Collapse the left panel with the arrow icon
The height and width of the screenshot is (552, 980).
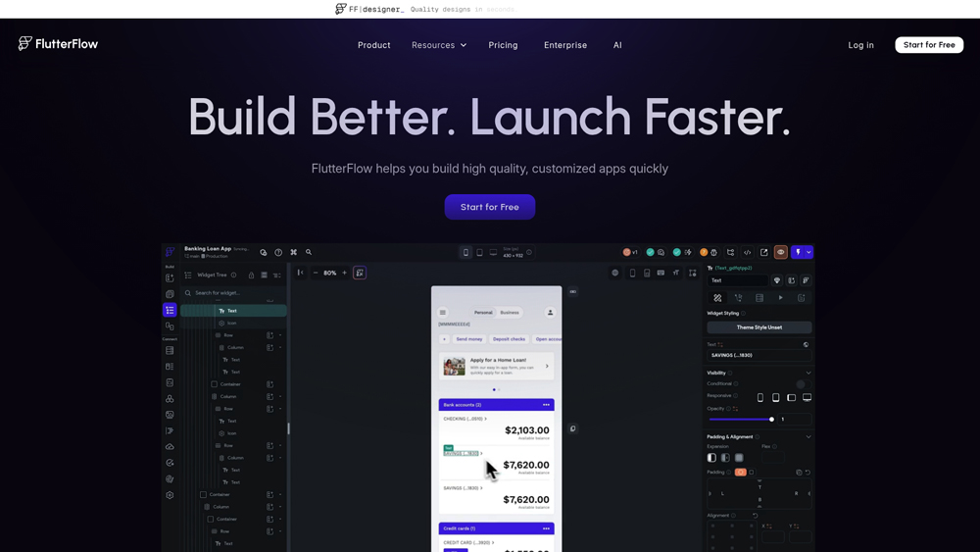[301, 273]
